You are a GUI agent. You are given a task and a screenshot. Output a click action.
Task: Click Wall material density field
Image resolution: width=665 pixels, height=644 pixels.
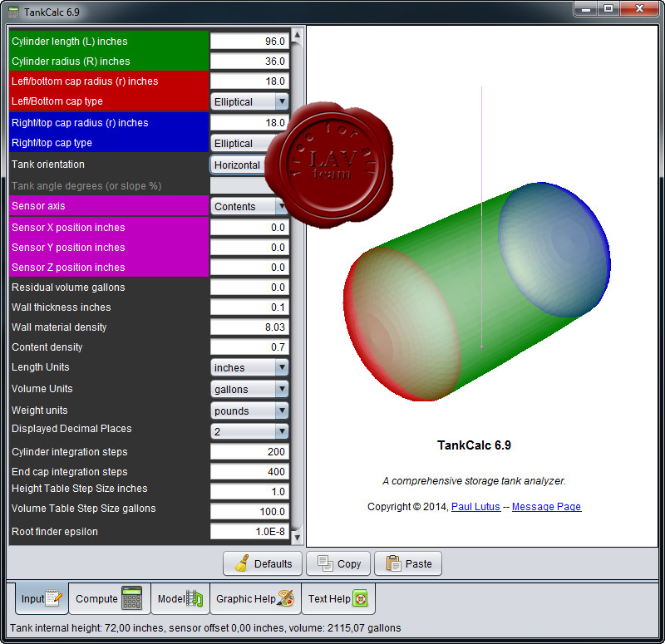(x=249, y=327)
